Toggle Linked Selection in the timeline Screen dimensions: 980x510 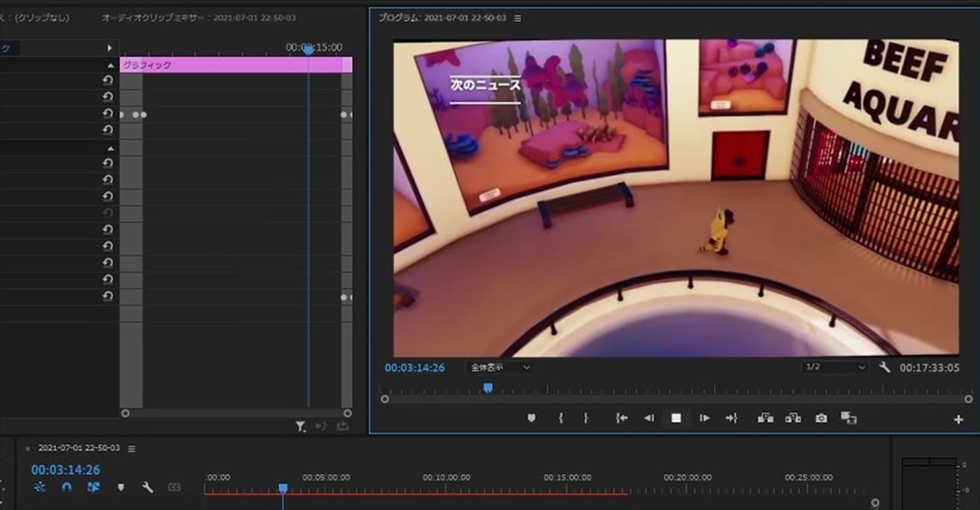[93, 487]
